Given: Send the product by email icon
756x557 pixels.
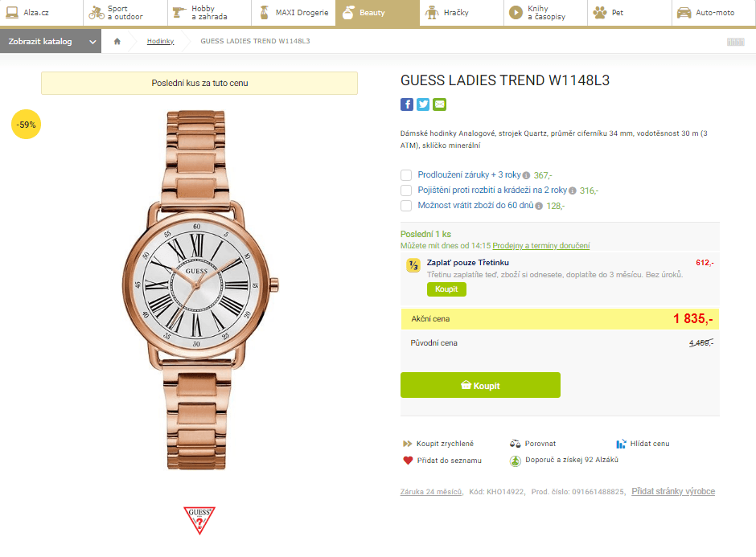Looking at the screenshot, I should [439, 104].
